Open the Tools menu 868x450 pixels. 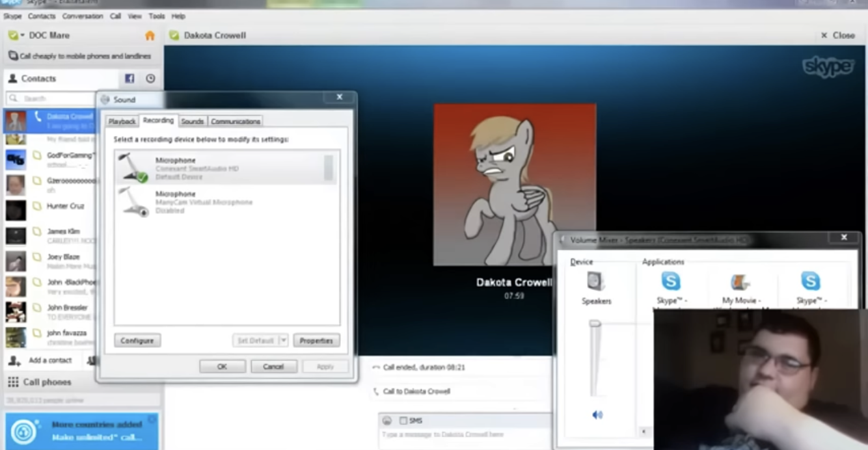156,16
